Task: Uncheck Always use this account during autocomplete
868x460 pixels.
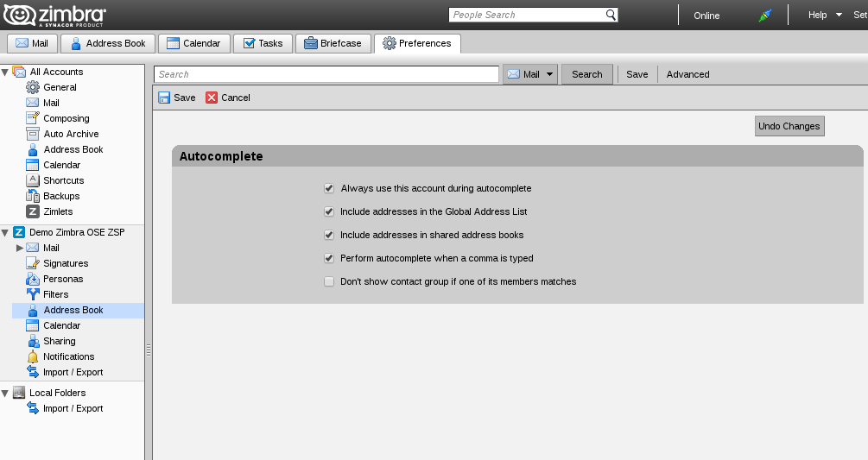Action: [329, 188]
